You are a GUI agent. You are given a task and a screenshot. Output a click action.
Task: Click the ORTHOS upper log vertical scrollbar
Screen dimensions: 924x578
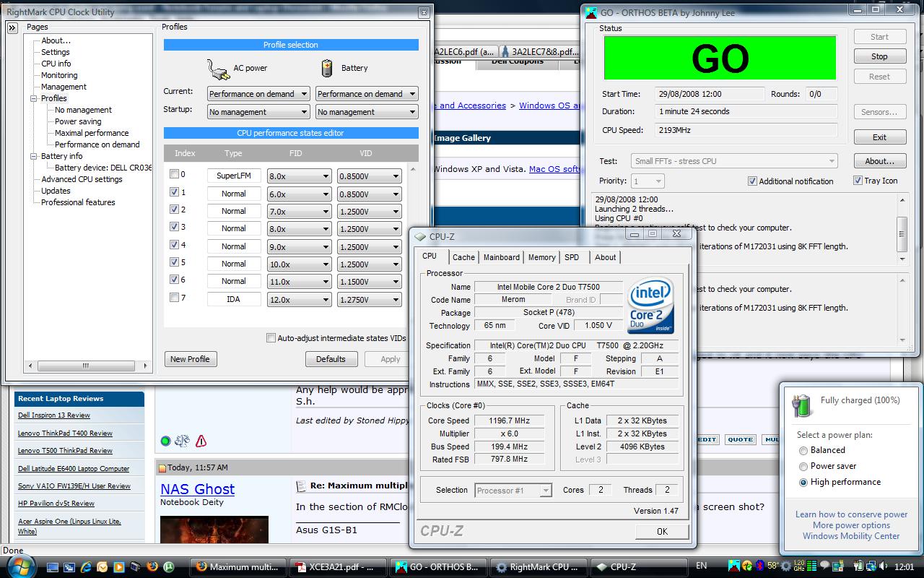click(902, 229)
